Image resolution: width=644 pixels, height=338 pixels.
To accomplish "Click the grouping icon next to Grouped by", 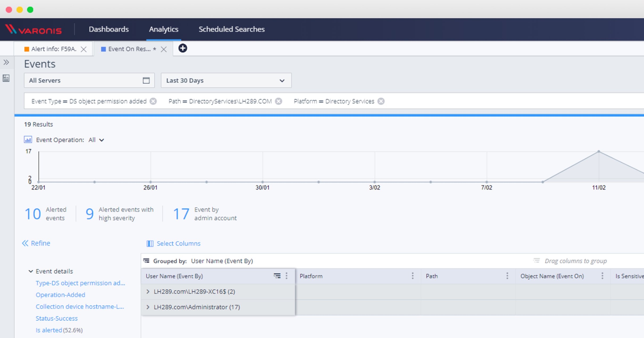I will pos(147,261).
